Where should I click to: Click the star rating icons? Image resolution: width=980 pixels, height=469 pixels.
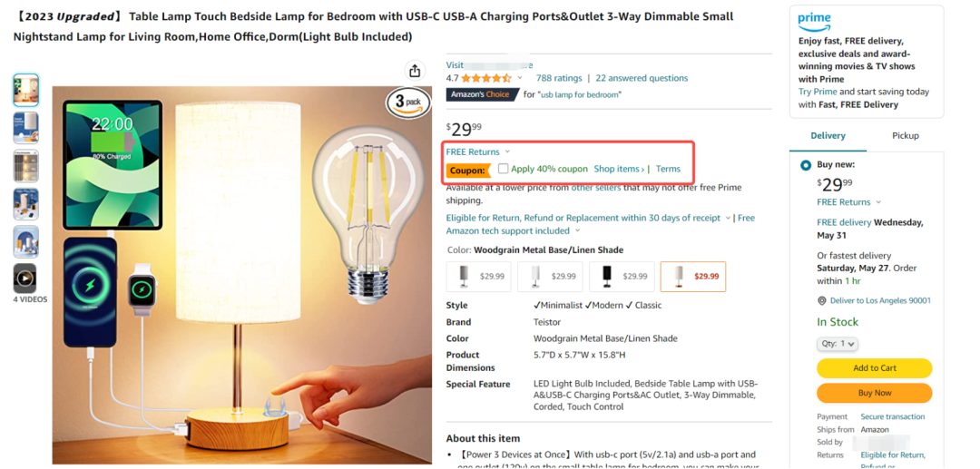pos(485,78)
